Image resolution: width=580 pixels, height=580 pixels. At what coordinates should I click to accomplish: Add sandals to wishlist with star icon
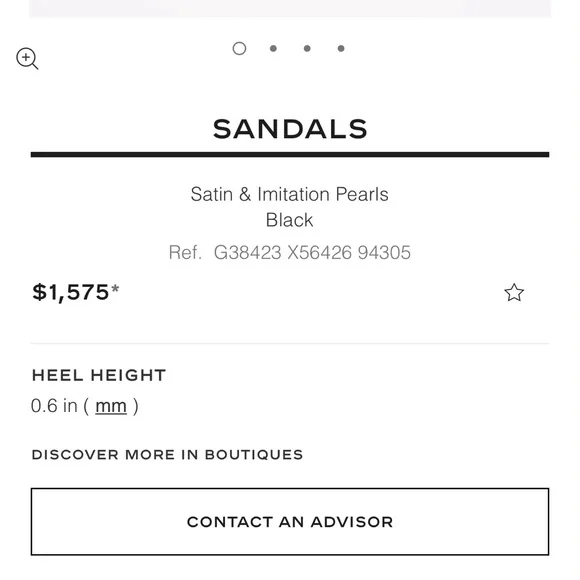click(514, 293)
